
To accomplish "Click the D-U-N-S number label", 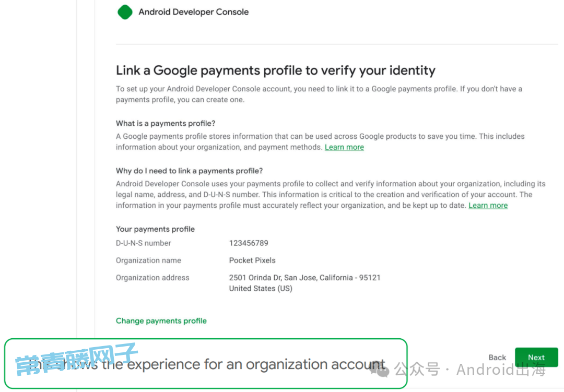I will (x=143, y=243).
